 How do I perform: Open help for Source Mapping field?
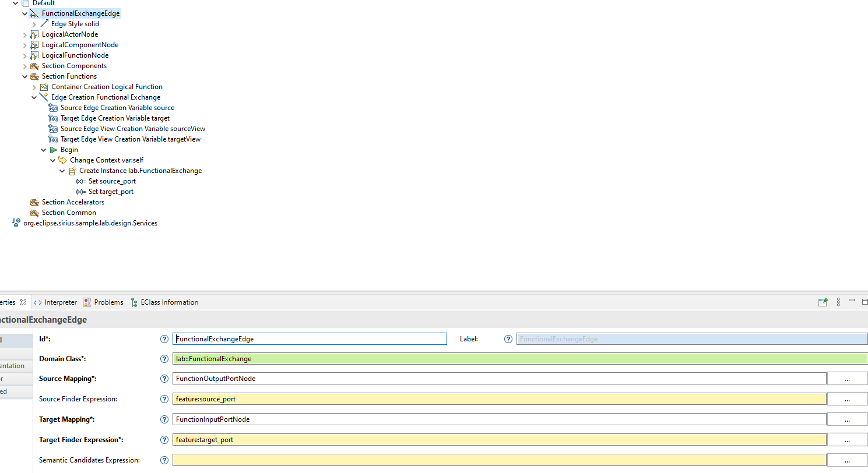[x=164, y=379]
